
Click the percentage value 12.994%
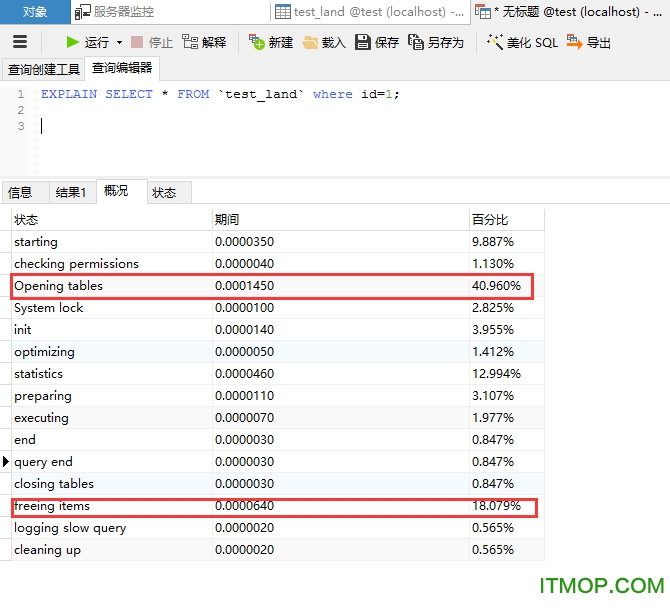tap(496, 374)
